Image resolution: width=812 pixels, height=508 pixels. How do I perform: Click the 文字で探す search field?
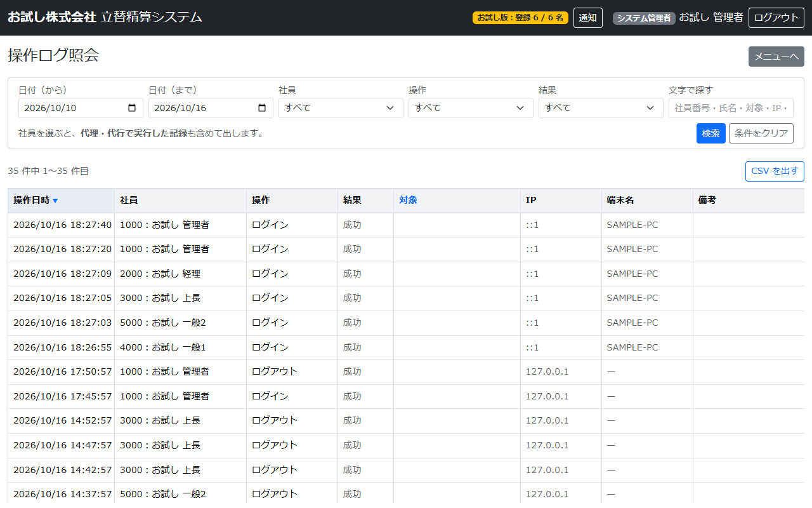(731, 108)
